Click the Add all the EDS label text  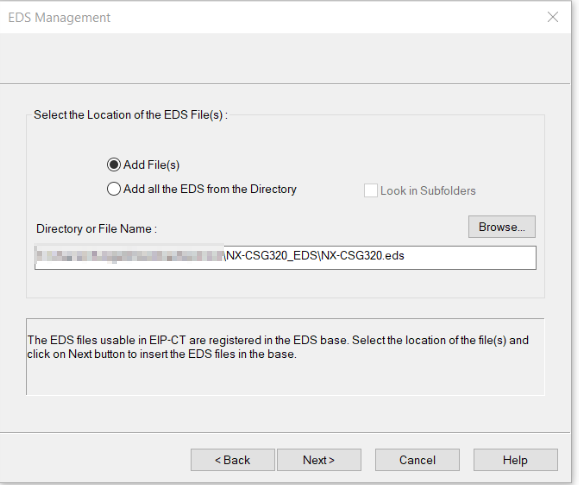coord(210,189)
